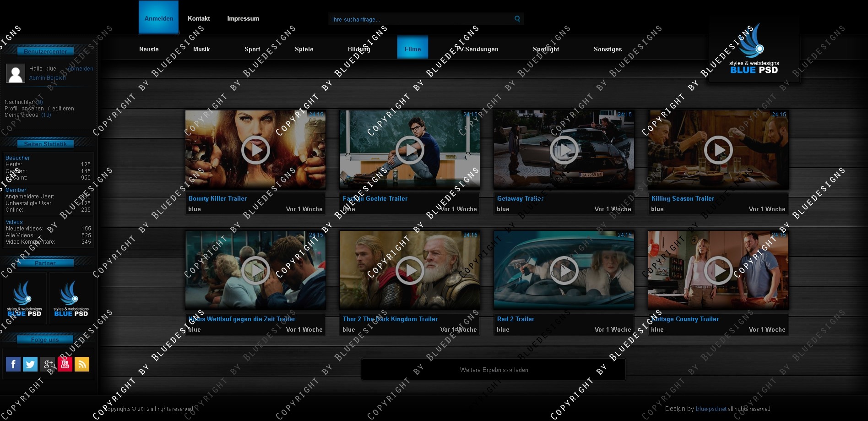Click the user avatar icon
Viewport: 868px width, 421px height.
coord(15,73)
